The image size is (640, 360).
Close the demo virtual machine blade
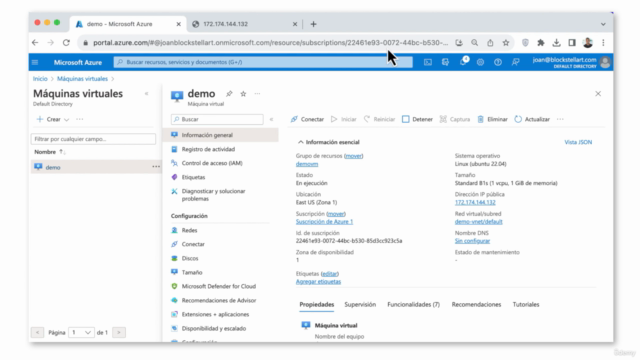click(x=598, y=94)
